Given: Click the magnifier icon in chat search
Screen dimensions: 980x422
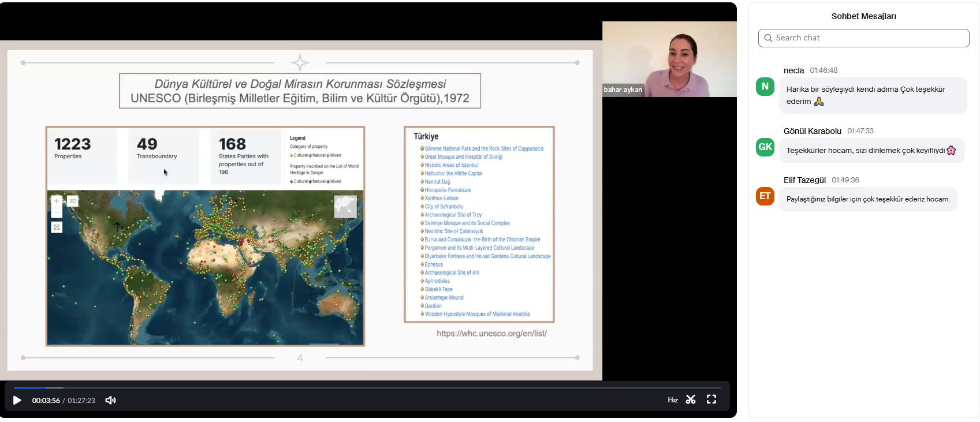Looking at the screenshot, I should (768, 38).
